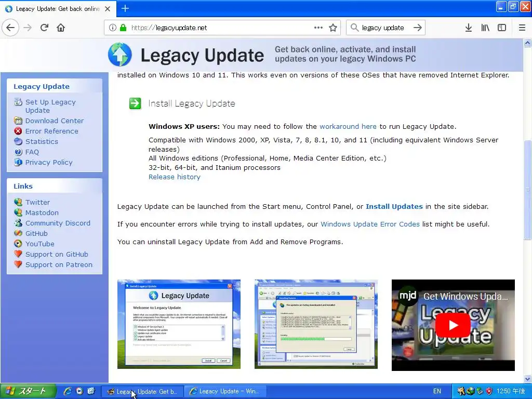Bookmark this page with star icon
Image resolution: width=532 pixels, height=399 pixels.
333,28
